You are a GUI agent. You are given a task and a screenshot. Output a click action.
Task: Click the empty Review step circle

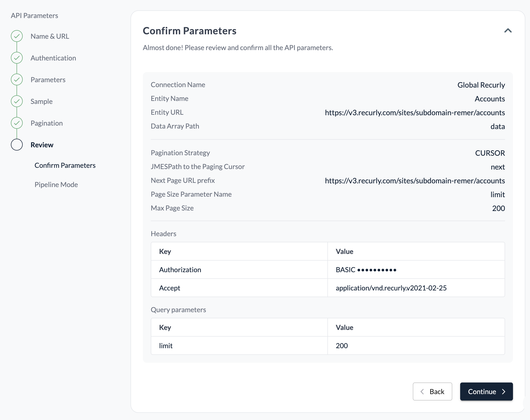17,145
